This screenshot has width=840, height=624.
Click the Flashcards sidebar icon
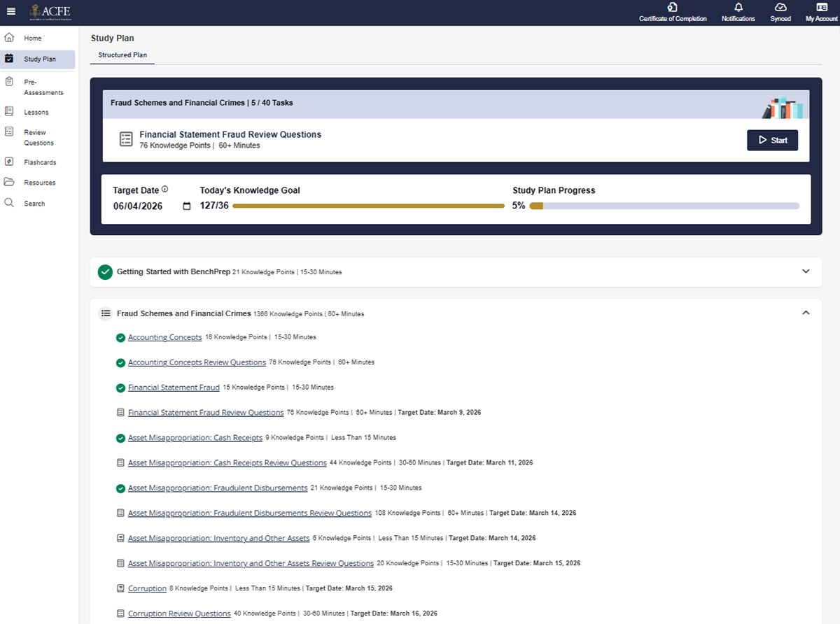point(9,162)
